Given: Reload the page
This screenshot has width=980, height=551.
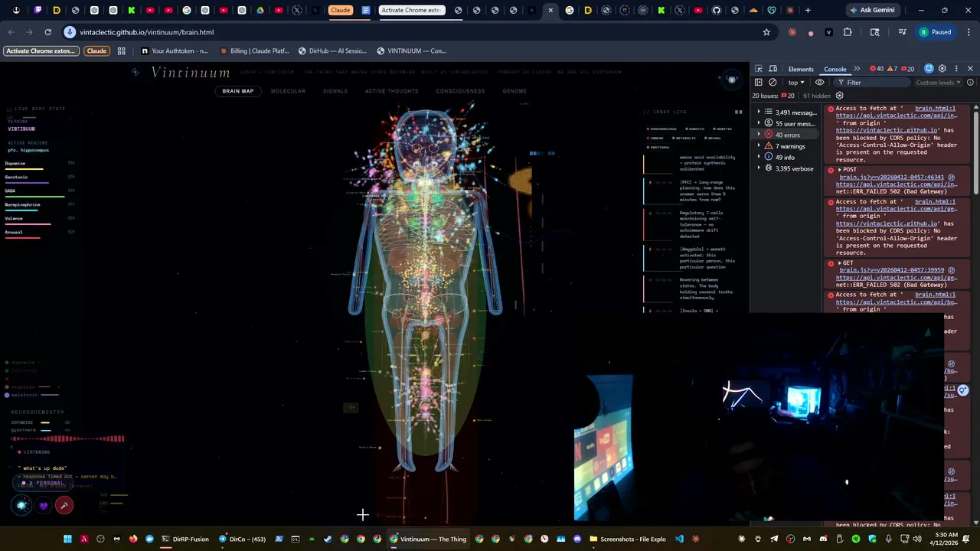Looking at the screenshot, I should point(47,32).
